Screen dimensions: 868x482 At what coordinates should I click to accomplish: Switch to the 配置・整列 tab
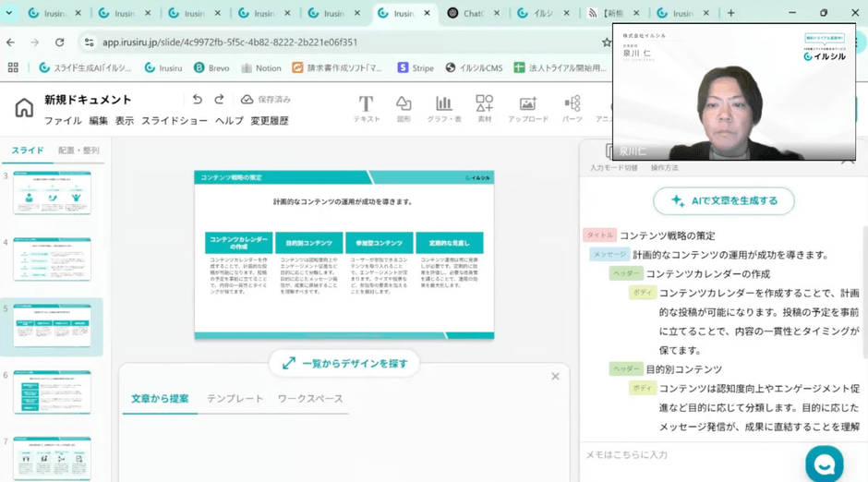point(78,151)
